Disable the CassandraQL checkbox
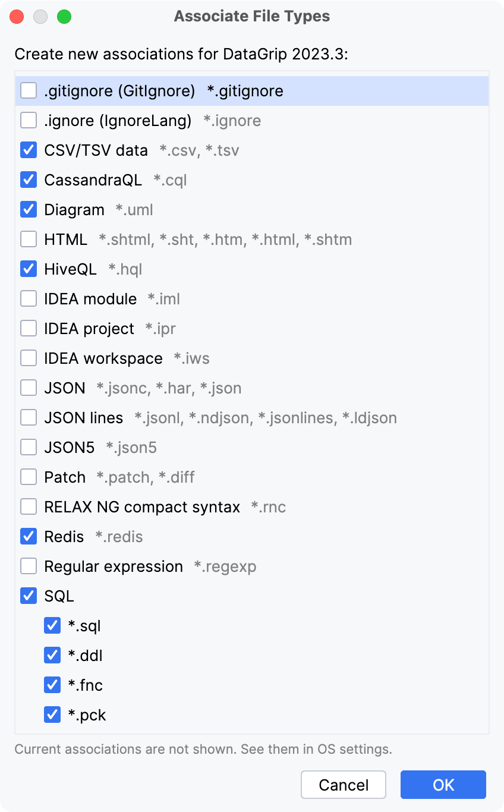Viewport: 504px width, 812px height. (28, 180)
